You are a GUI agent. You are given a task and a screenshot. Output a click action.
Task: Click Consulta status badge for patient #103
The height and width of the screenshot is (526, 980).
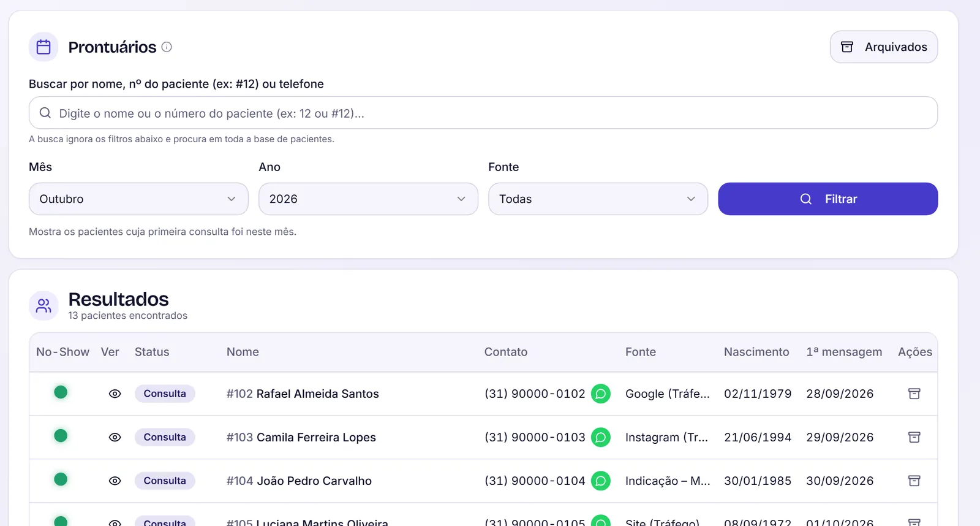(165, 437)
